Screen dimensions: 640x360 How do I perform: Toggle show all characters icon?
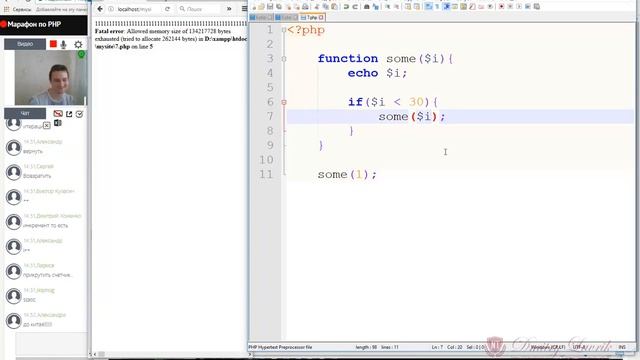pos(437,7)
